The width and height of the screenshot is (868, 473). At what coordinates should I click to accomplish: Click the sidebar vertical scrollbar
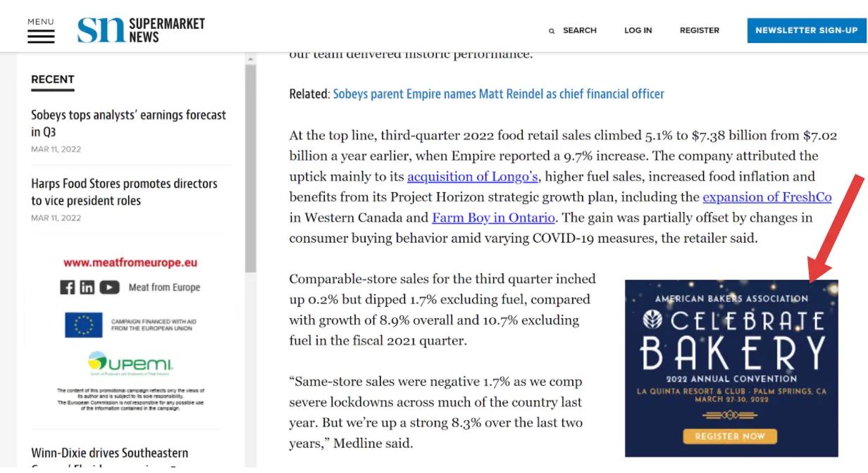(250, 169)
